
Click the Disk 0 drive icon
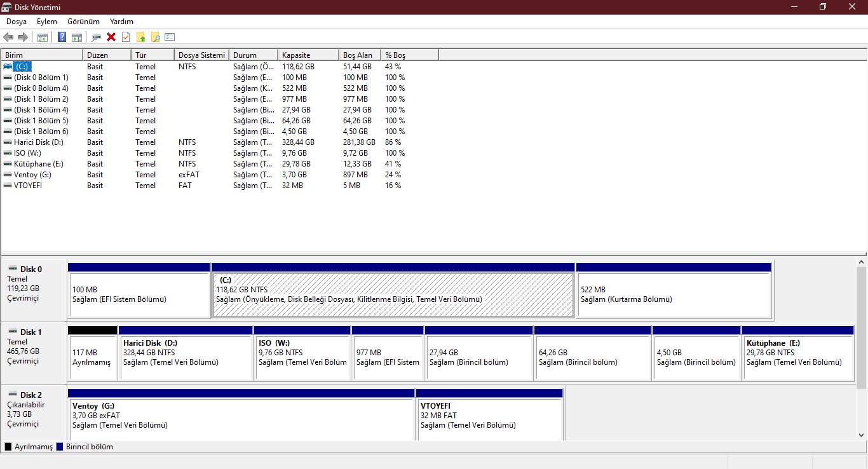(13, 269)
